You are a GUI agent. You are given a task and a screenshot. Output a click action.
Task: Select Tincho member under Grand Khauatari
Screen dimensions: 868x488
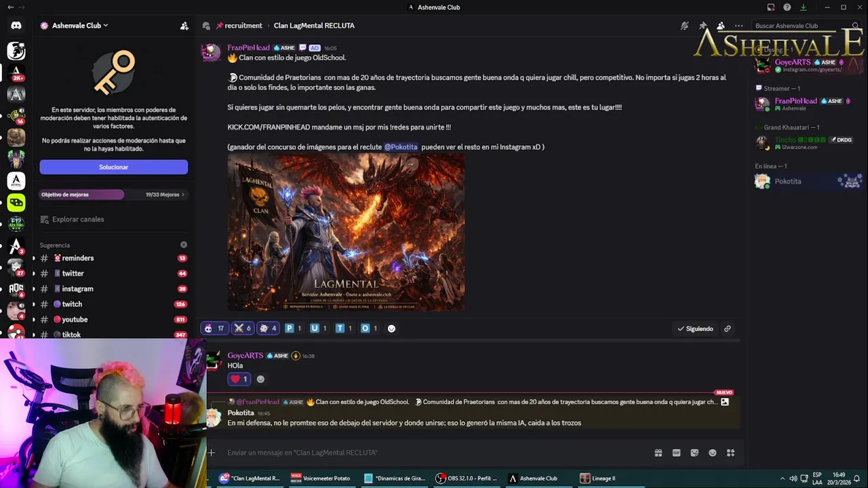pos(807,143)
